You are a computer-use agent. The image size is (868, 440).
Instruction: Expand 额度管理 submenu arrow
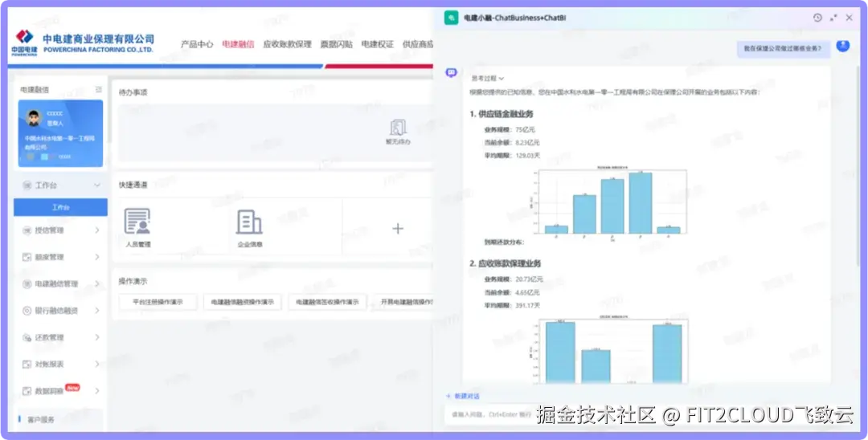(97, 257)
